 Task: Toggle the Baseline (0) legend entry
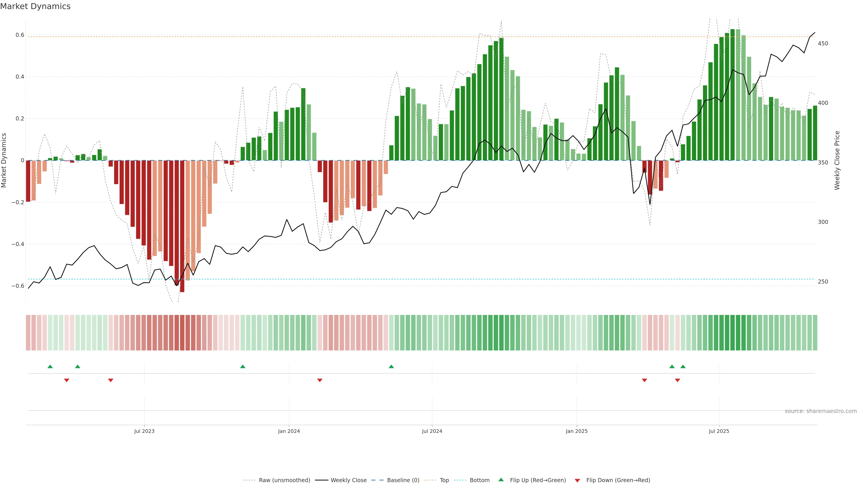coord(403,480)
